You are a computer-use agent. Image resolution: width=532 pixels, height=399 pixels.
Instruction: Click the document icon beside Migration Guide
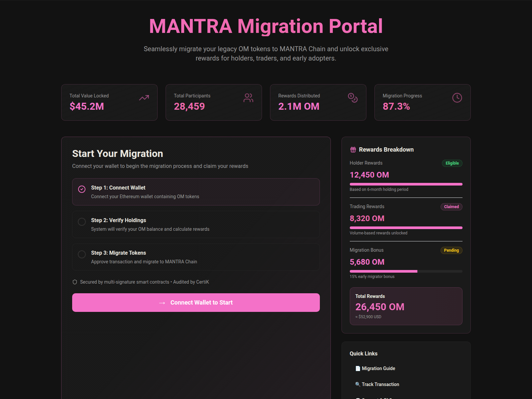click(358, 368)
